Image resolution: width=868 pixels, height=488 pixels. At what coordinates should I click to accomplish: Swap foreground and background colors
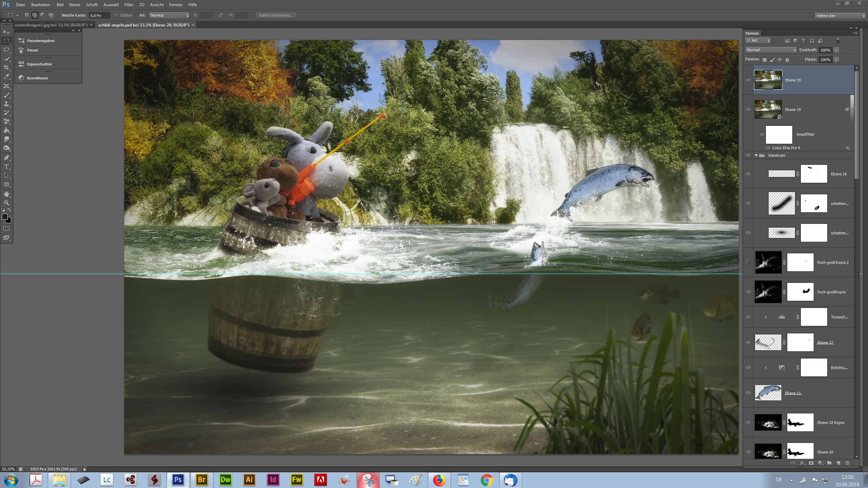pos(10,210)
